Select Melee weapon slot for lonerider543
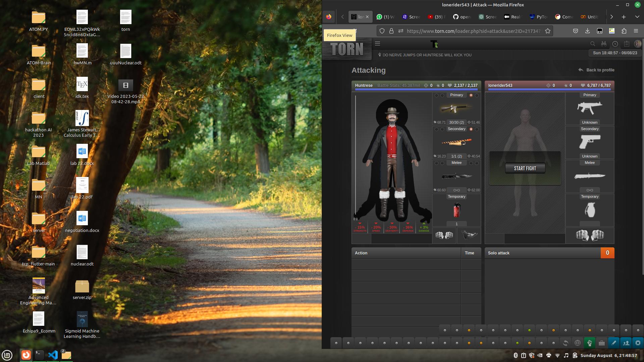Screen dimensions: 644x362 pos(590,176)
